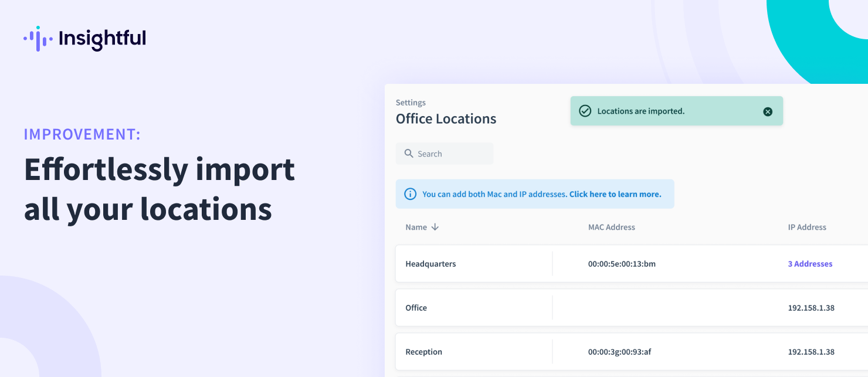Click the MAC Address column header
Viewport: 868px width, 377px height.
612,227
